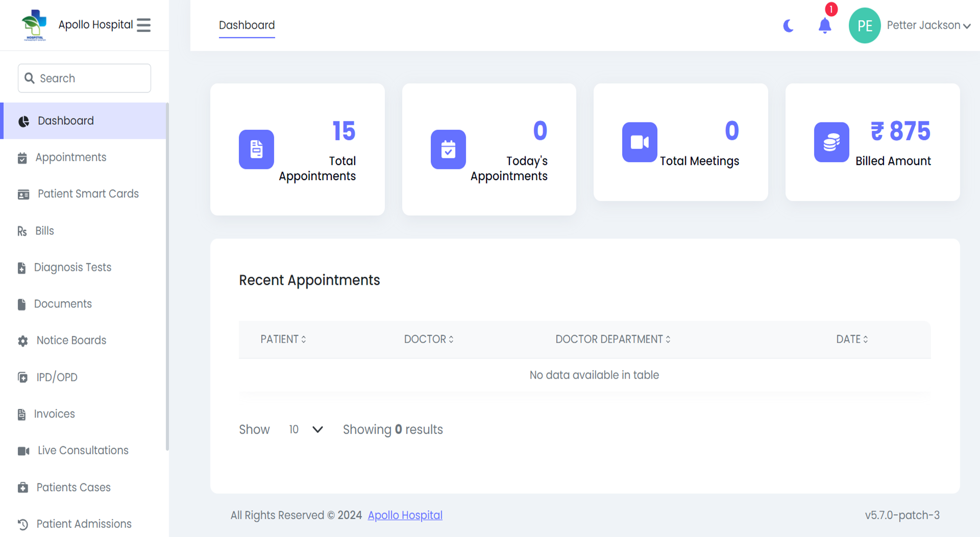
Task: Open Diagnosis Tests via its sidebar icon
Action: [21, 267]
